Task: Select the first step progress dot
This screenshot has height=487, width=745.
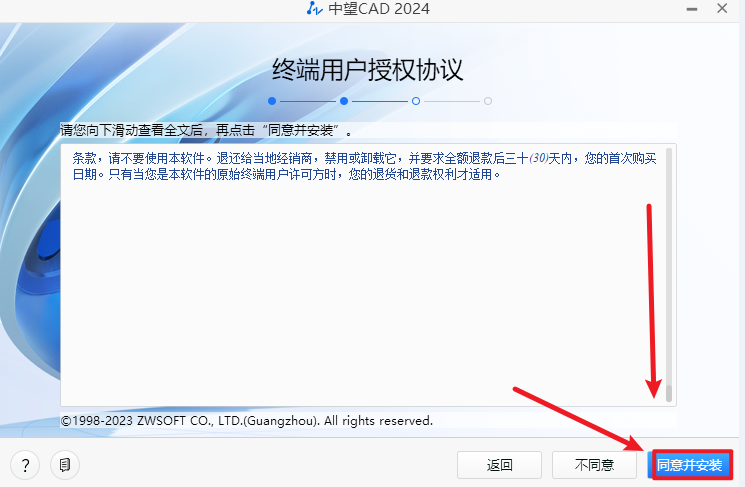Action: [271, 101]
